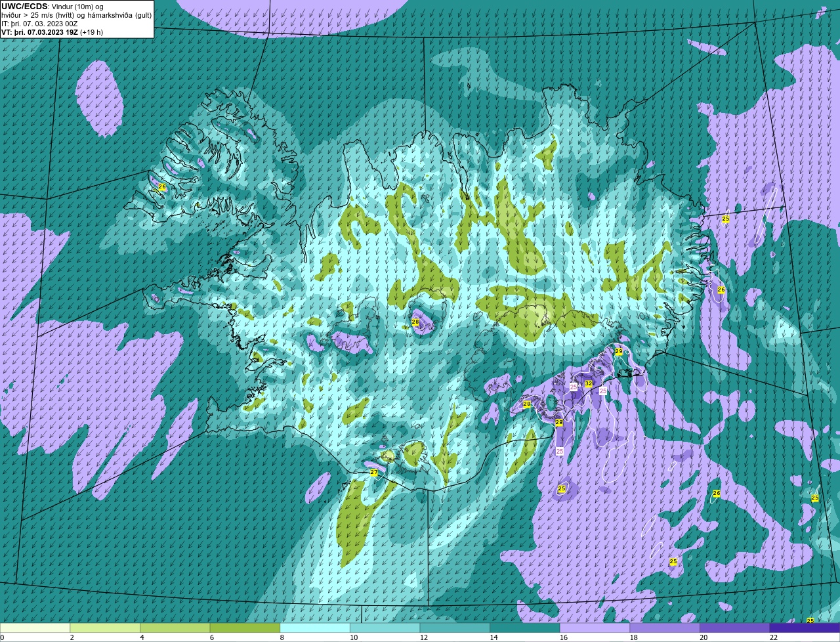Image resolution: width=840 pixels, height=642 pixels.
Task: Click the legend scale value 4
Action: pos(142,637)
